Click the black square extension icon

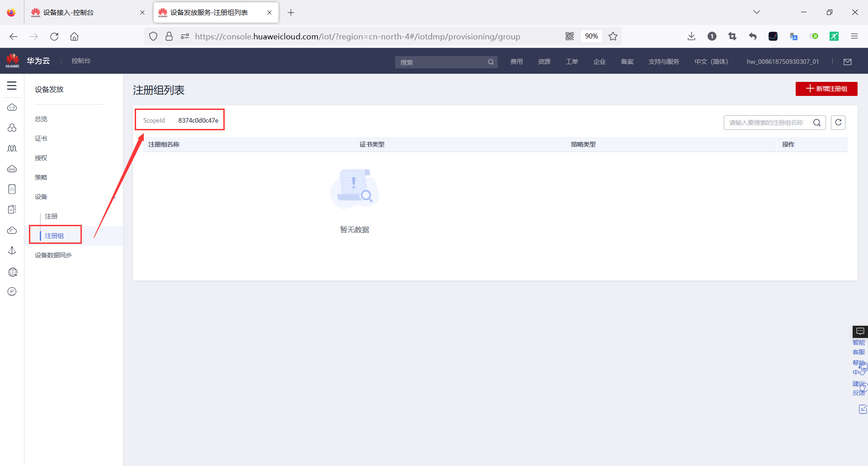[773, 36]
